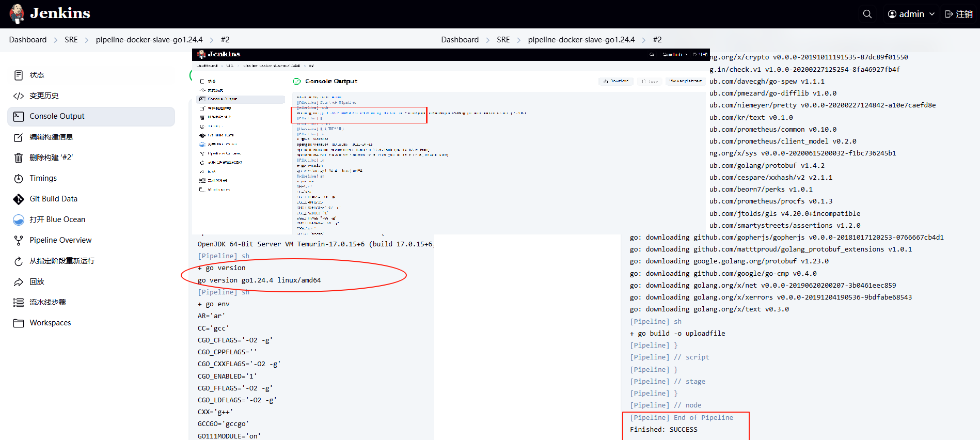
Task: Click 注销 logout link
Action: coord(959,14)
